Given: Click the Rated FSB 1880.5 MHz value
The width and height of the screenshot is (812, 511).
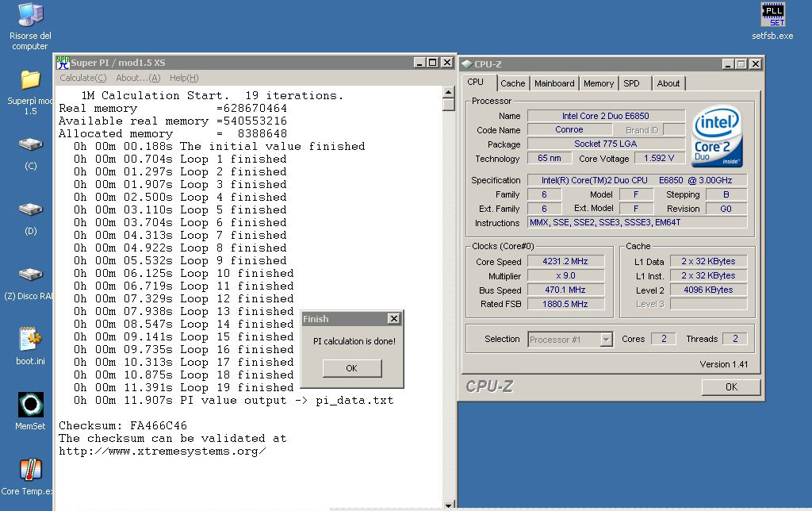Looking at the screenshot, I should coord(565,304).
